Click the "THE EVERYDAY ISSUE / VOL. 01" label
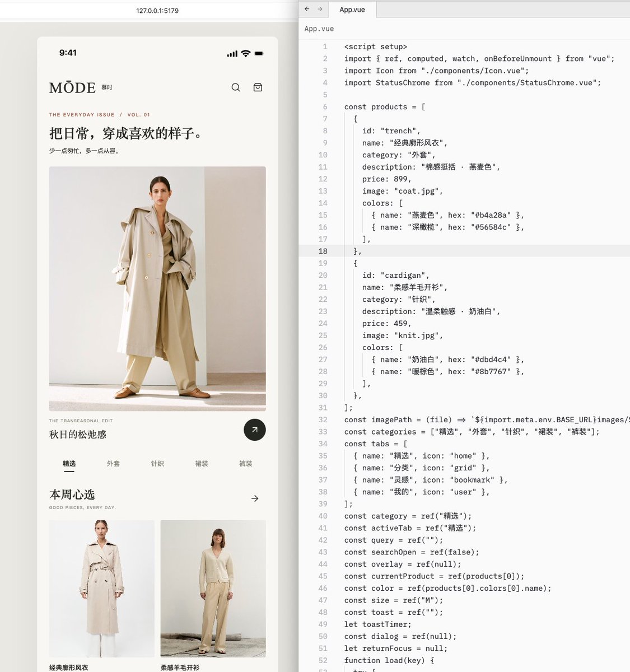This screenshot has height=672, width=630. (x=100, y=115)
